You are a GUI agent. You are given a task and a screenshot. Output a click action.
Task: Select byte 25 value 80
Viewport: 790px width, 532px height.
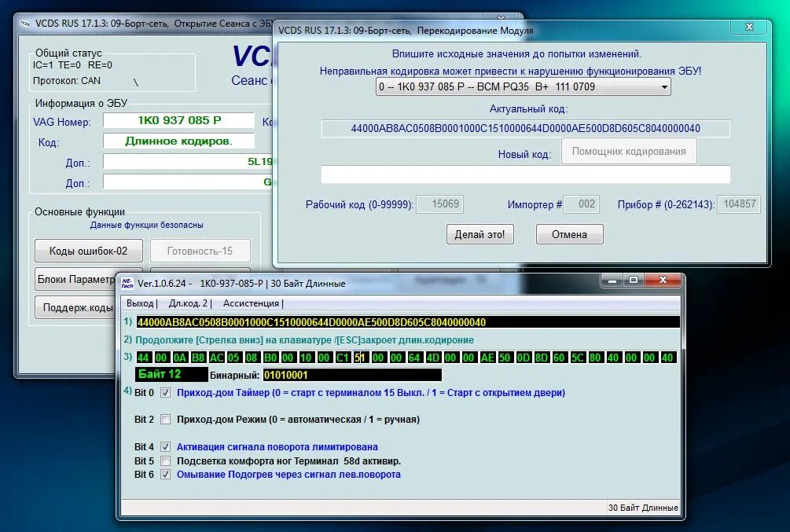point(595,358)
